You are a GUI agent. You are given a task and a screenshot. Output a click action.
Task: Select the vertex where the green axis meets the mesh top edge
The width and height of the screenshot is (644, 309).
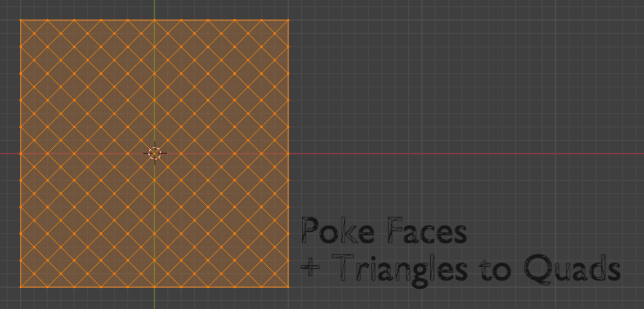(x=154, y=20)
